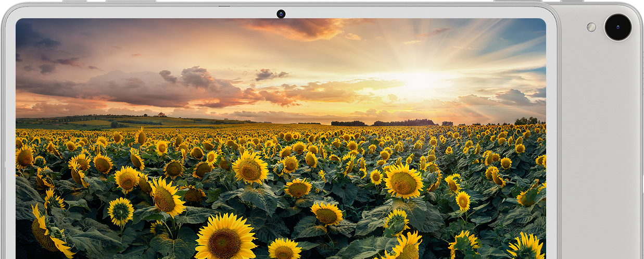Screen dimensions: 644x259
Task: Click the small LED flash beside the rear camera
Action: (x=591, y=27)
